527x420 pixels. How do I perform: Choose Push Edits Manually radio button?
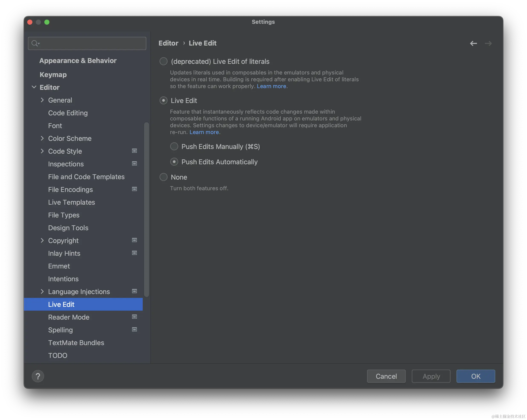click(x=174, y=147)
